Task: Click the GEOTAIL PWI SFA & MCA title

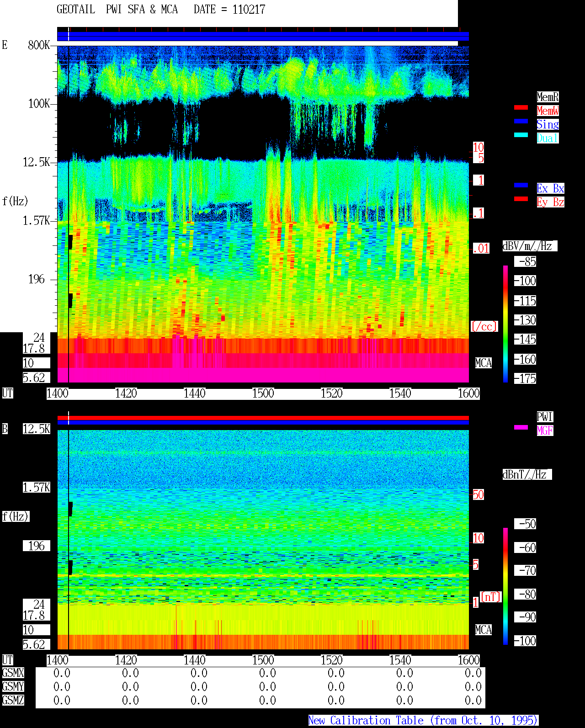Action: click(x=117, y=10)
